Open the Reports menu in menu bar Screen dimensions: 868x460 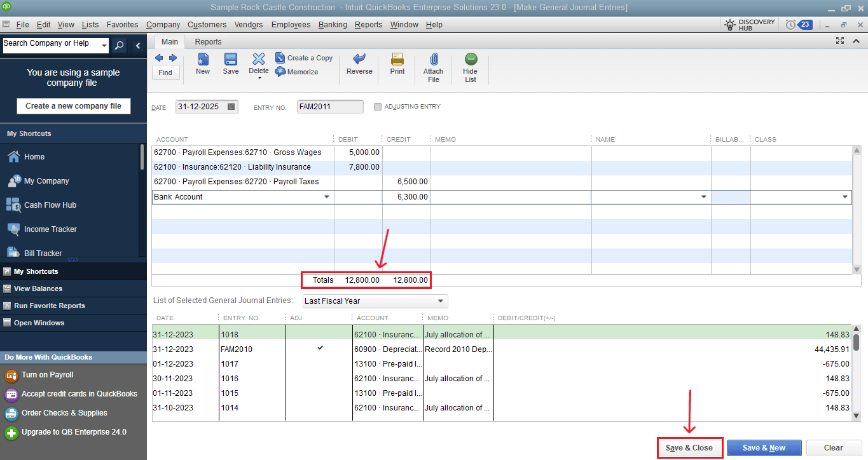click(368, 25)
